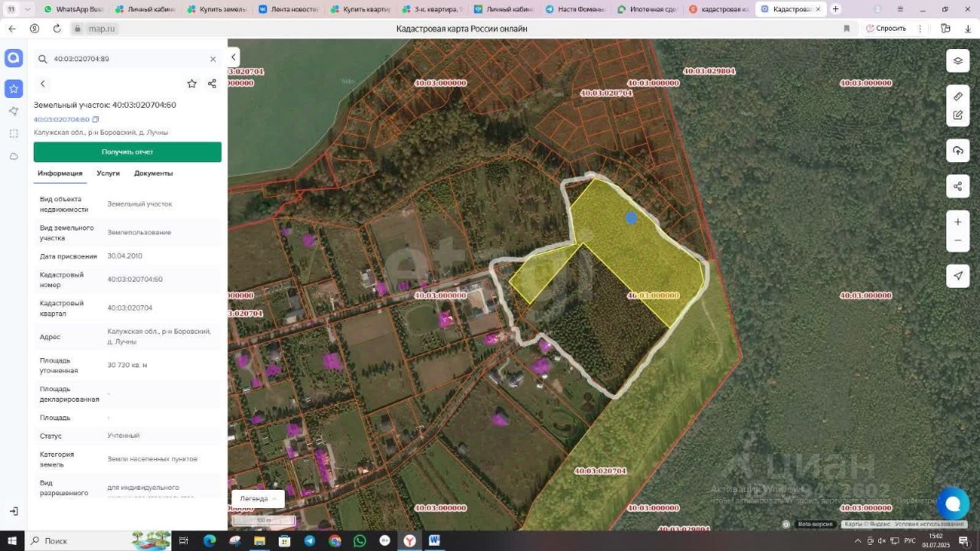
Task: Locate my position on the map
Action: (958, 275)
